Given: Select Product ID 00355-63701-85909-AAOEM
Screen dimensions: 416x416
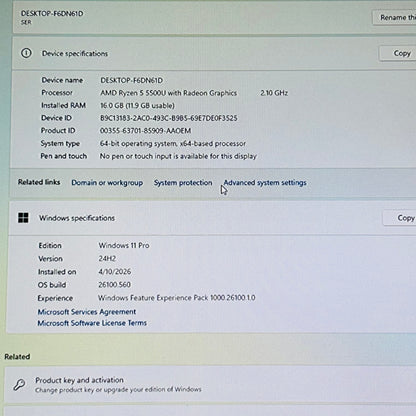Looking at the screenshot, I should (146, 131).
